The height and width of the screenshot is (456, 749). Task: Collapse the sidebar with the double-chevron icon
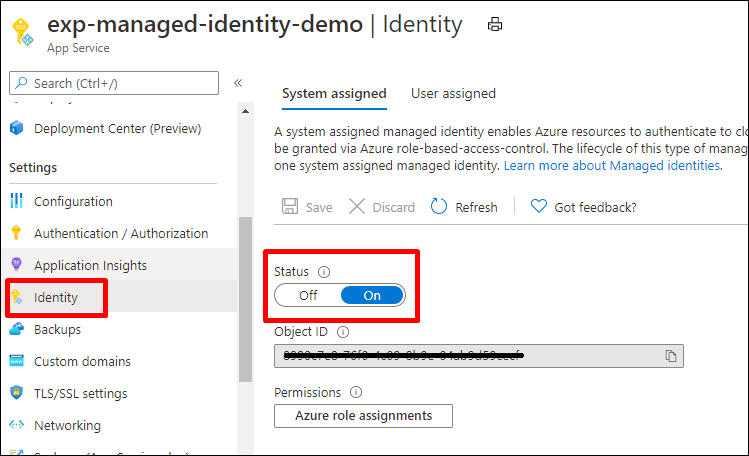(x=238, y=83)
